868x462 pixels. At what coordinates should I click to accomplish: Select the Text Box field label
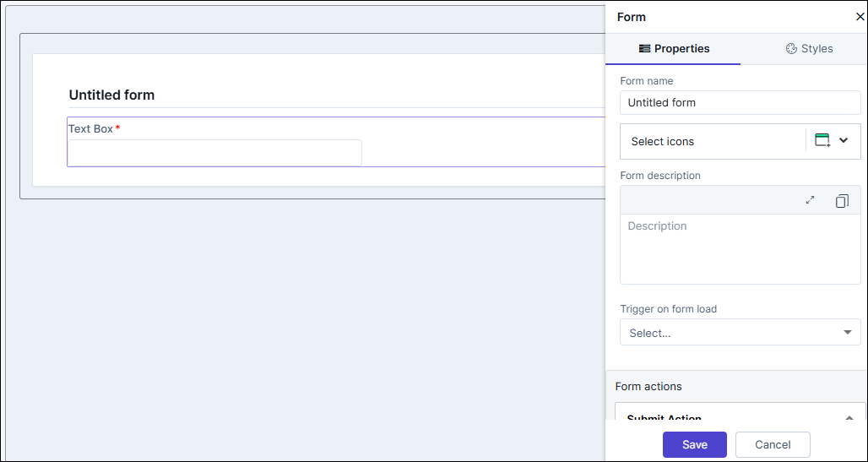point(91,129)
